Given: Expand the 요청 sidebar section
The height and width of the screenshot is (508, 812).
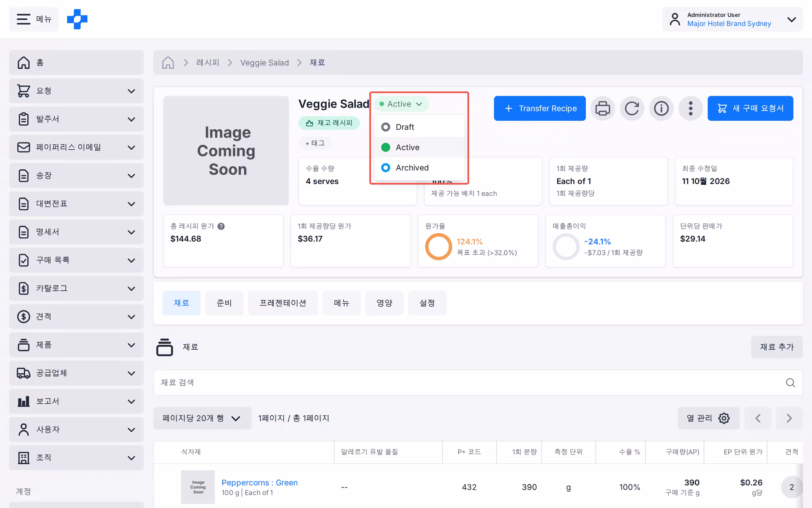Looking at the screenshot, I should 76,91.
